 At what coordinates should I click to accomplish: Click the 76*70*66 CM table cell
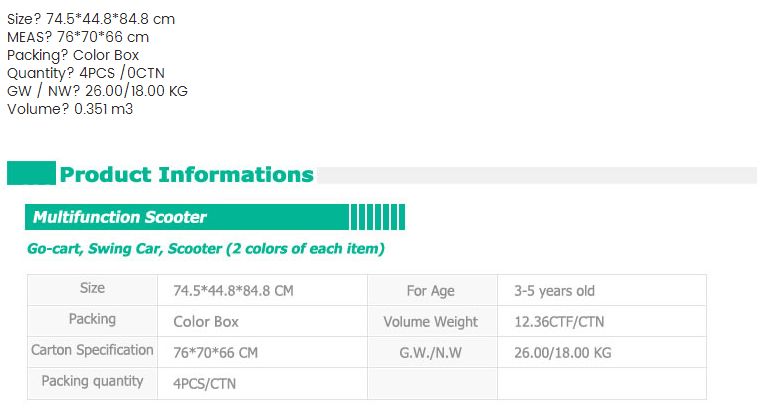pyautogui.click(x=262, y=352)
